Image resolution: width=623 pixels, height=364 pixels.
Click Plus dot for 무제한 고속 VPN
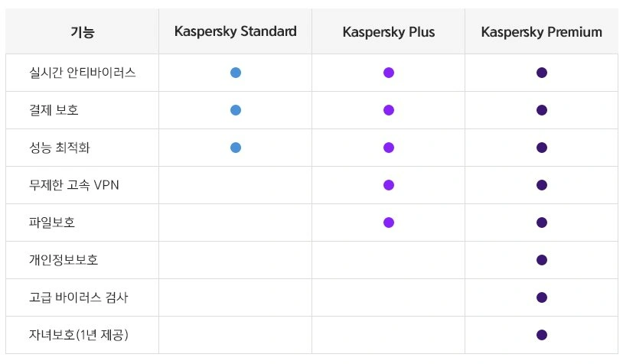388,185
